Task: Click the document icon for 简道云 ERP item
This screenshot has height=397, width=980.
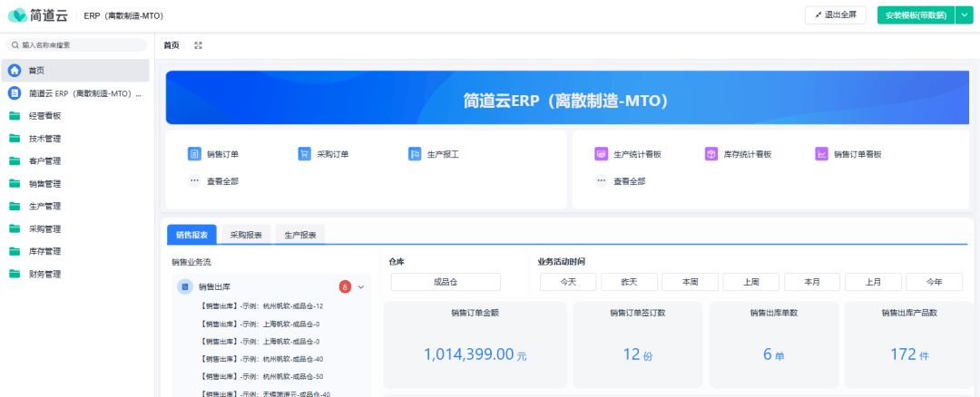Action: (15, 93)
